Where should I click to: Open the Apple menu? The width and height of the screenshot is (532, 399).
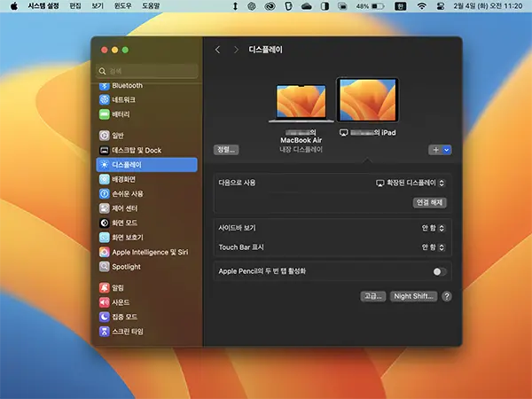[14, 6]
